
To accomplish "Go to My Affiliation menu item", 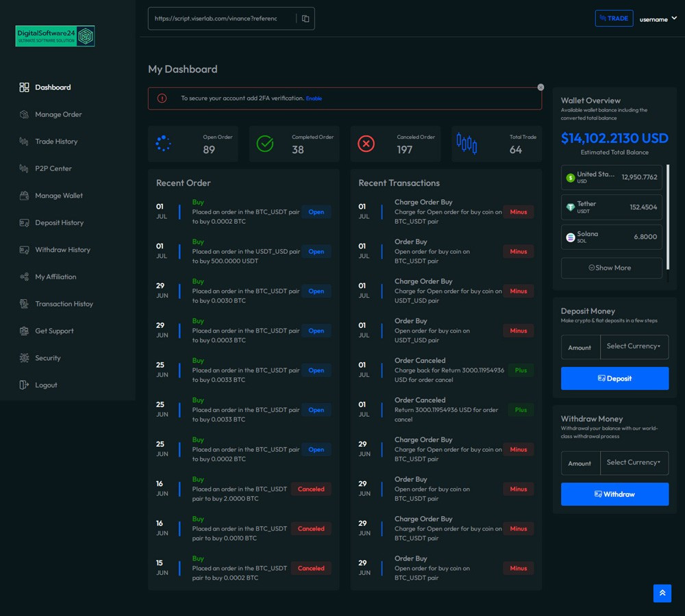I will [55, 277].
